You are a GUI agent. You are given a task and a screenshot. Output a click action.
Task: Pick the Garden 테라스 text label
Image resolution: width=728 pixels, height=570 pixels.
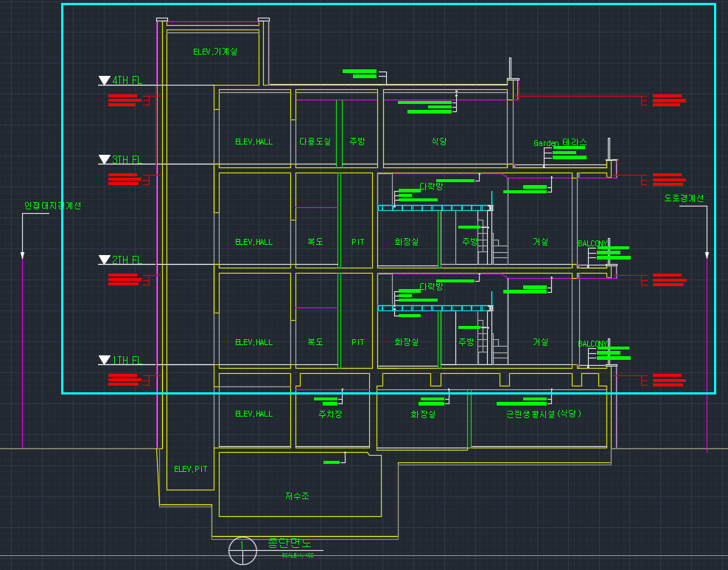click(560, 142)
